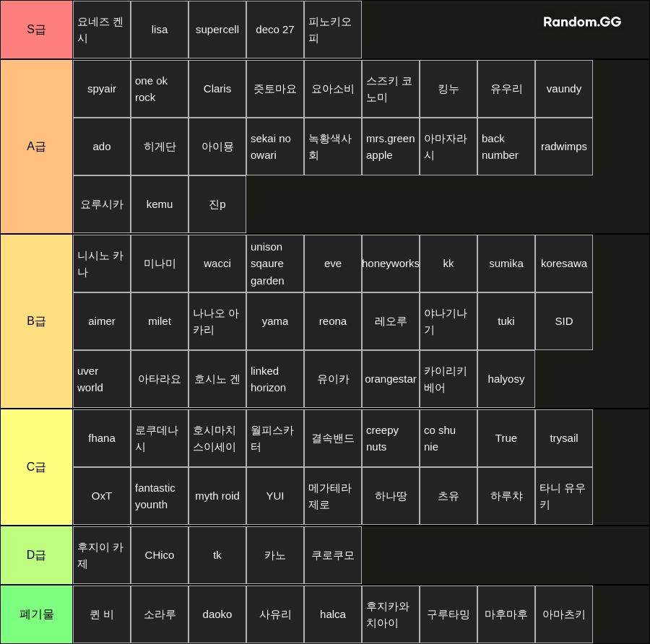Select the tk tile
The image size is (650, 644).
click(217, 555)
